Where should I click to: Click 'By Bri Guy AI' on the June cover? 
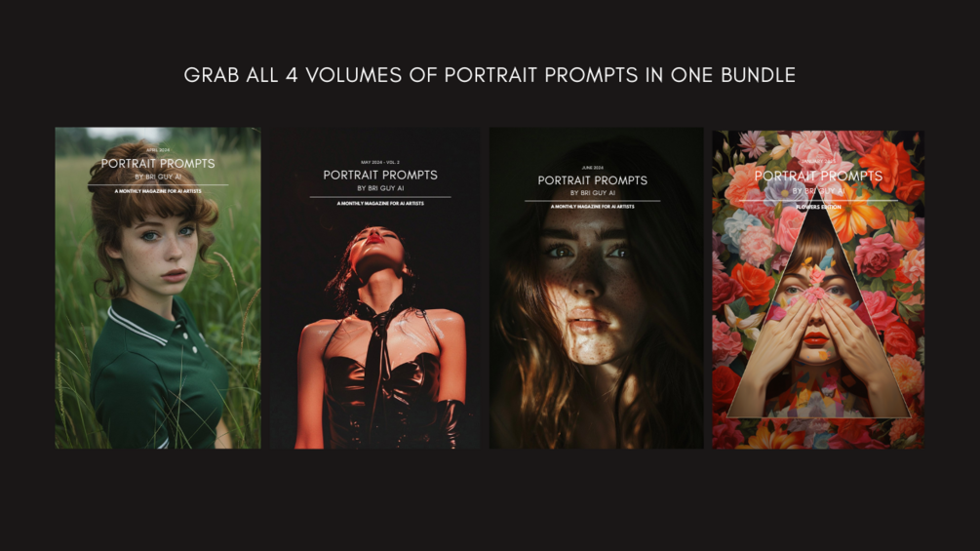coord(593,193)
